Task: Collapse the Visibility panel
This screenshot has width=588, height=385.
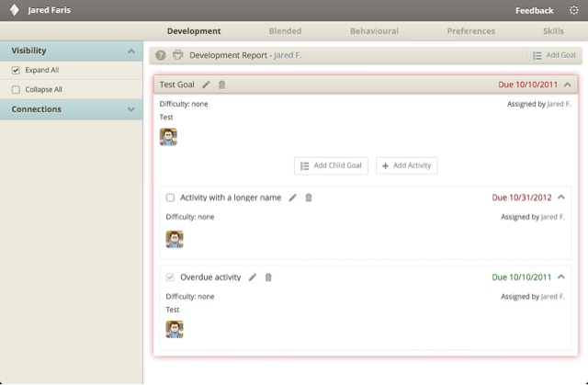Action: 130,51
